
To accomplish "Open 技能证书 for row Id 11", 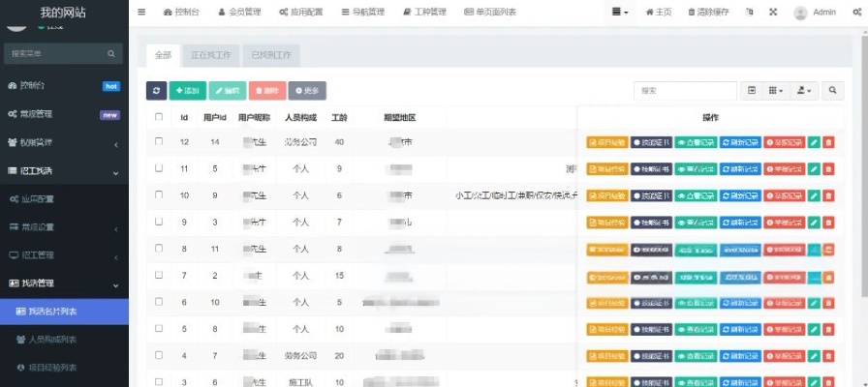I will (x=651, y=168).
